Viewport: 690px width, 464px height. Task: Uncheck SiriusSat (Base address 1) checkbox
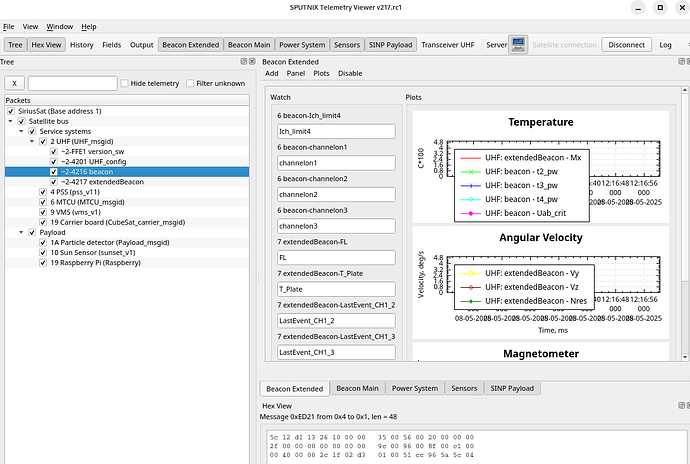pyautogui.click(x=11, y=111)
